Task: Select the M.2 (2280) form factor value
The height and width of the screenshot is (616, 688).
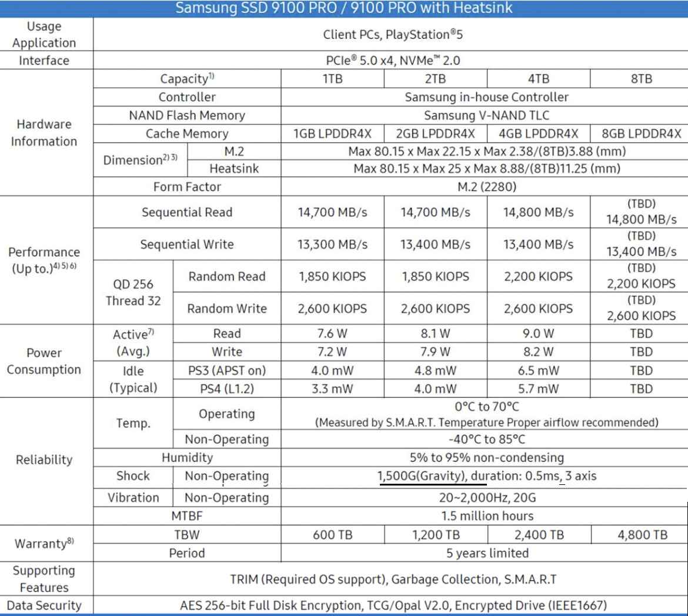Action: tap(486, 187)
